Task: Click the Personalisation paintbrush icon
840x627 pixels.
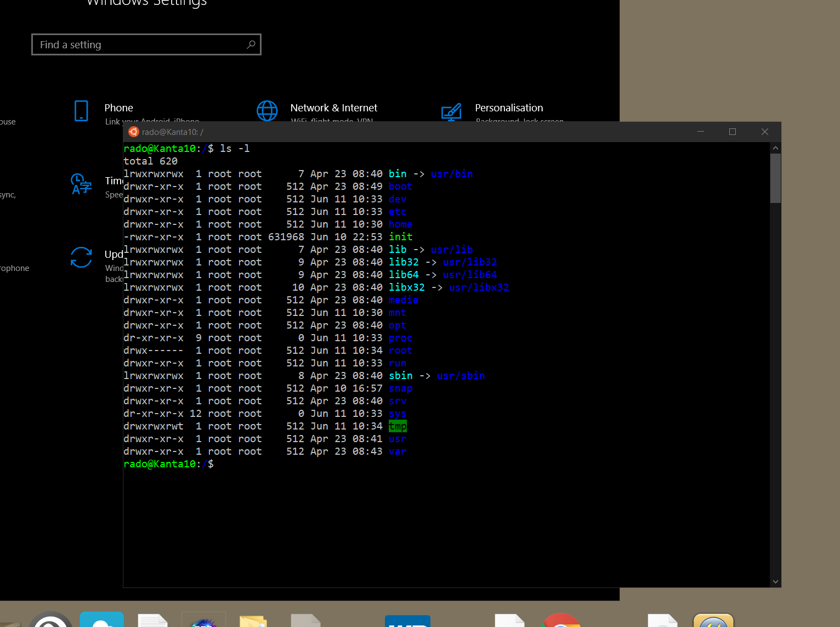Action: click(x=451, y=112)
